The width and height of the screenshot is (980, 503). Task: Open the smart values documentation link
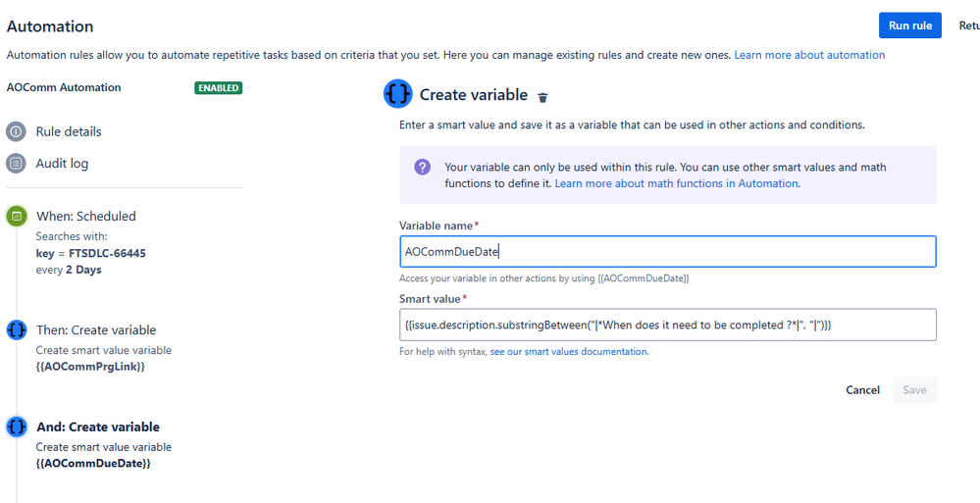[x=569, y=352]
